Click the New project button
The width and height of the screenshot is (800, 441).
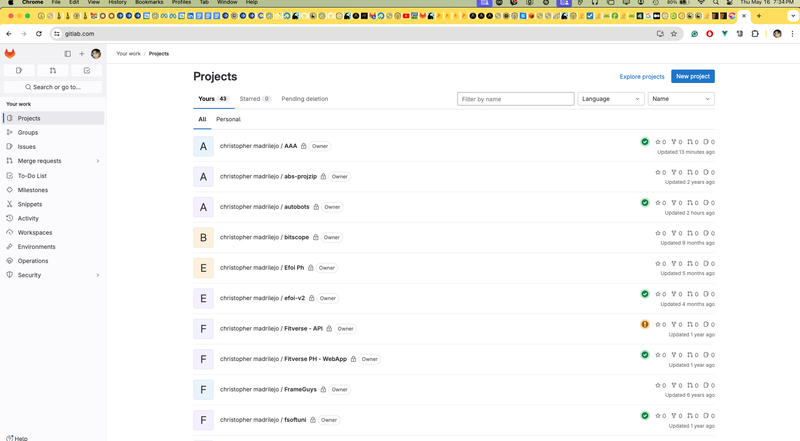coord(692,76)
